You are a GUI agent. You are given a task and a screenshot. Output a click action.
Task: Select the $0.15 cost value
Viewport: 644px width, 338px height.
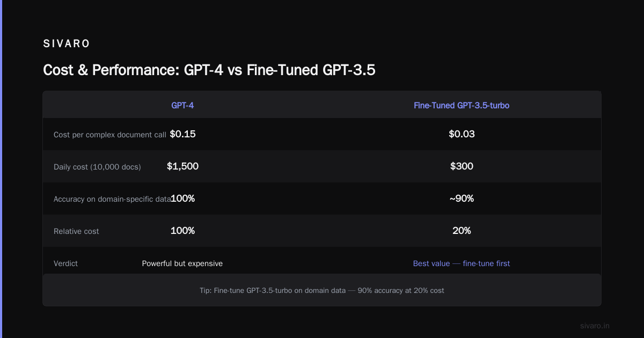pos(182,134)
